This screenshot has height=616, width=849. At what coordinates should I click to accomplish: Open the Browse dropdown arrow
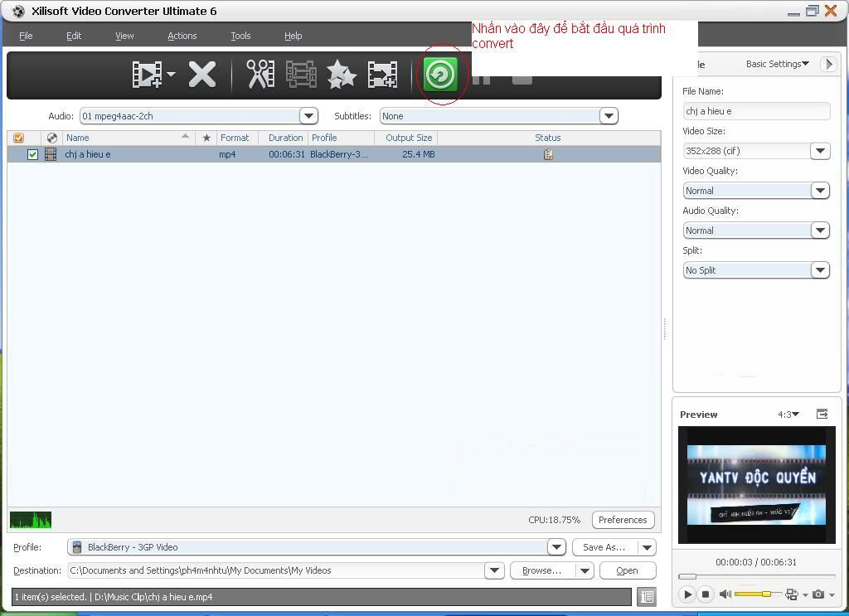[x=585, y=570]
